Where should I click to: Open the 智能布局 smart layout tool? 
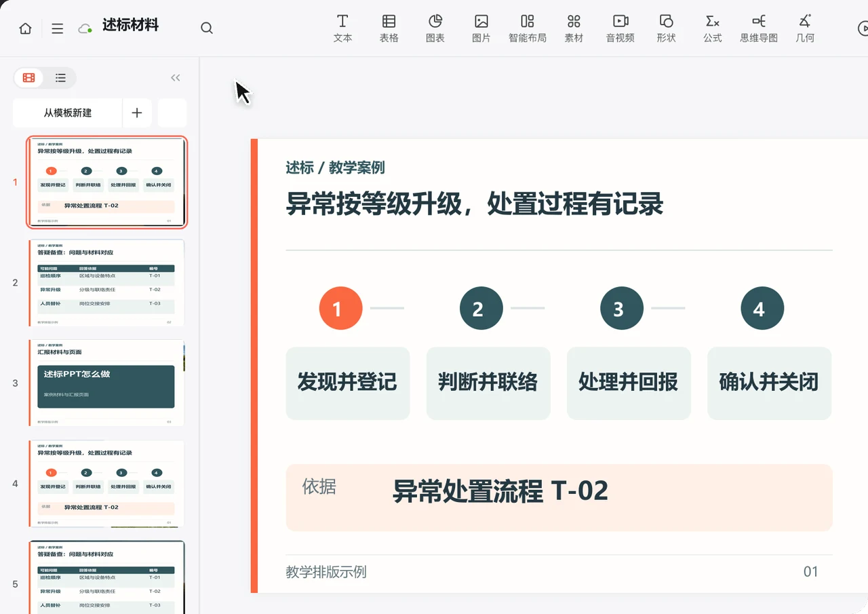pyautogui.click(x=528, y=28)
